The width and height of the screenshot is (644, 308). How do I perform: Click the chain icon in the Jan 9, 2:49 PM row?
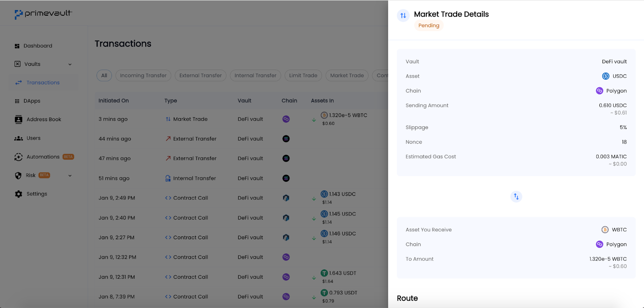pos(286,198)
